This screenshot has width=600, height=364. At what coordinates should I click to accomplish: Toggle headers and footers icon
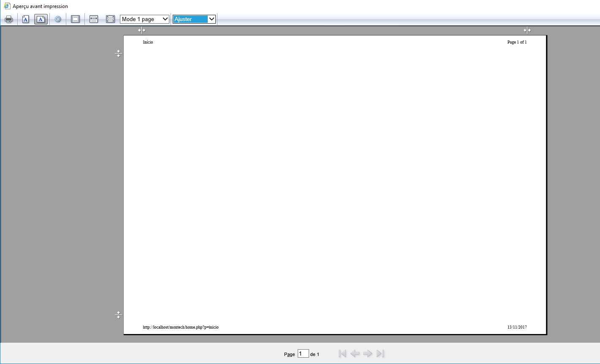click(76, 19)
